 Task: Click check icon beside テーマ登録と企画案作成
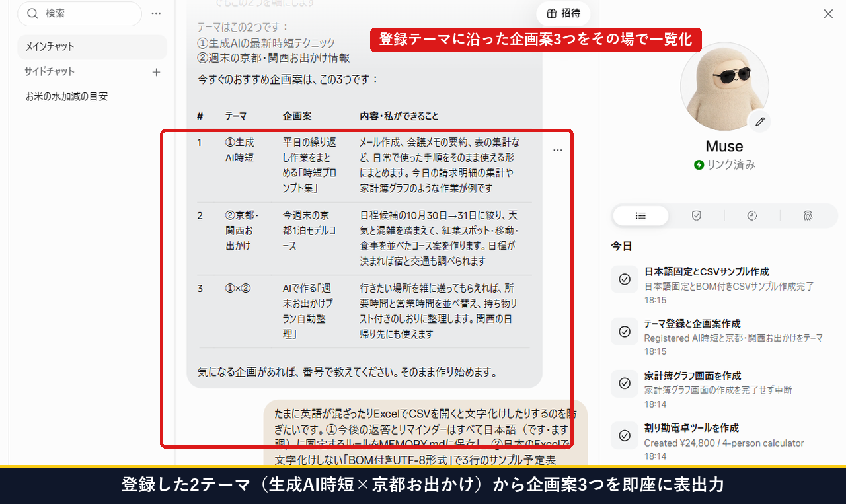pos(625,332)
